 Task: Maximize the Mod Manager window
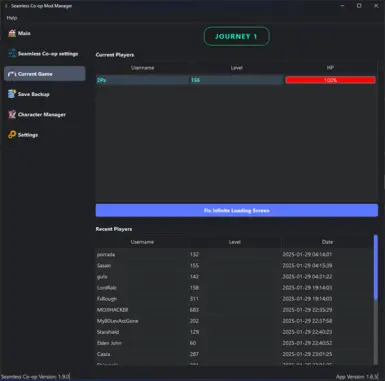pos(359,6)
